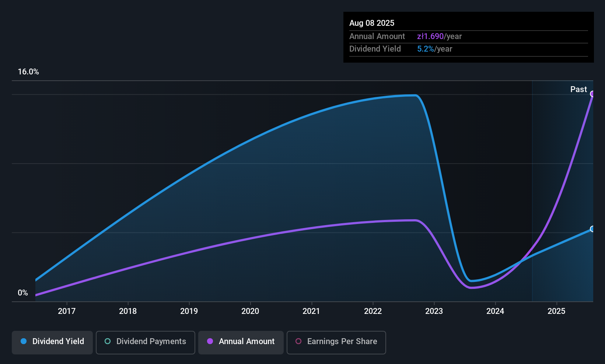The width and height of the screenshot is (605, 364).
Task: Click the Aug 08 2025 tooltip date
Action: click(372, 23)
